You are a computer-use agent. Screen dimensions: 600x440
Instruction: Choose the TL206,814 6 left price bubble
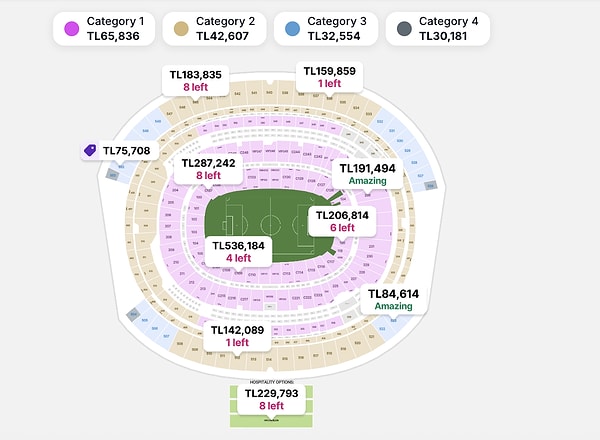coord(342,221)
